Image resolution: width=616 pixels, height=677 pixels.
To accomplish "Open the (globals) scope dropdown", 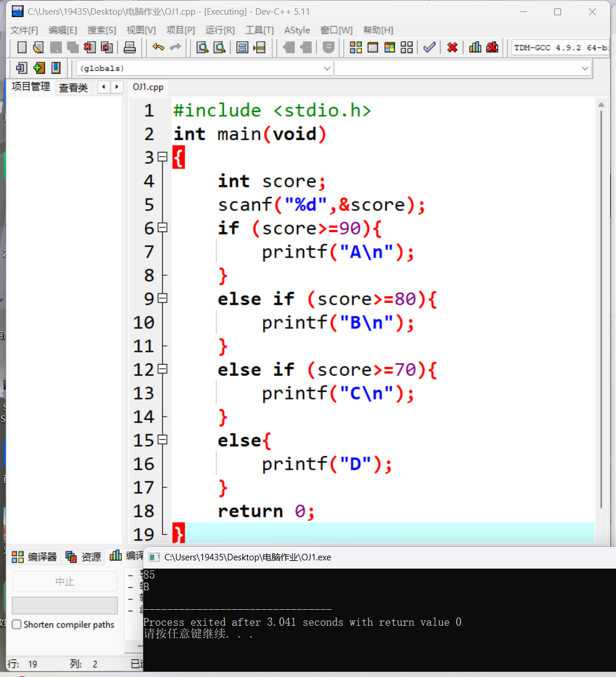I will [205, 68].
